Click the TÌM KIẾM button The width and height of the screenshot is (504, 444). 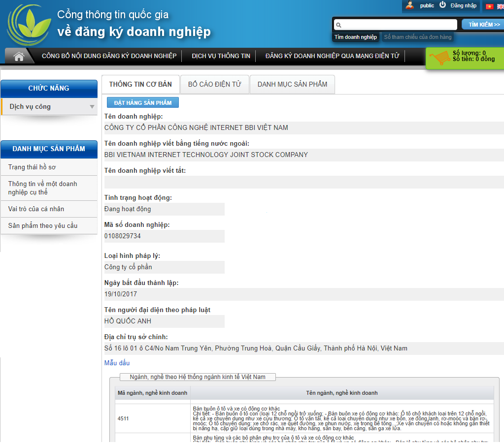(x=483, y=25)
